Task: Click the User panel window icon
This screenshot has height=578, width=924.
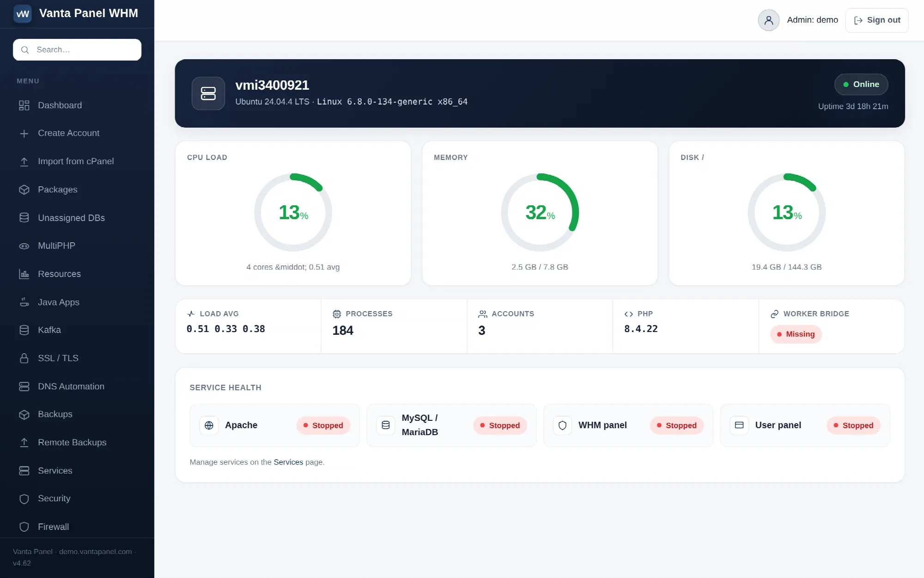Action: 739,425
